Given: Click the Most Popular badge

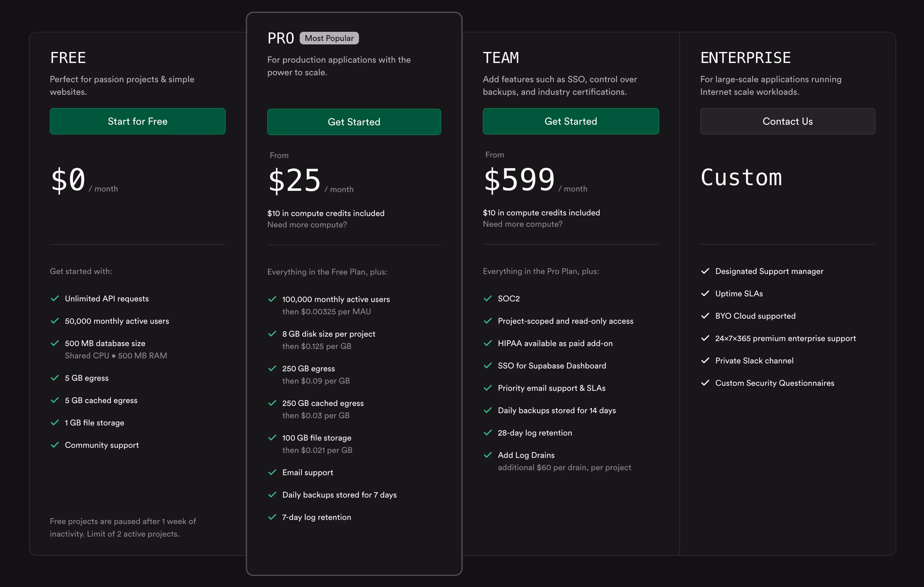Looking at the screenshot, I should coord(329,38).
